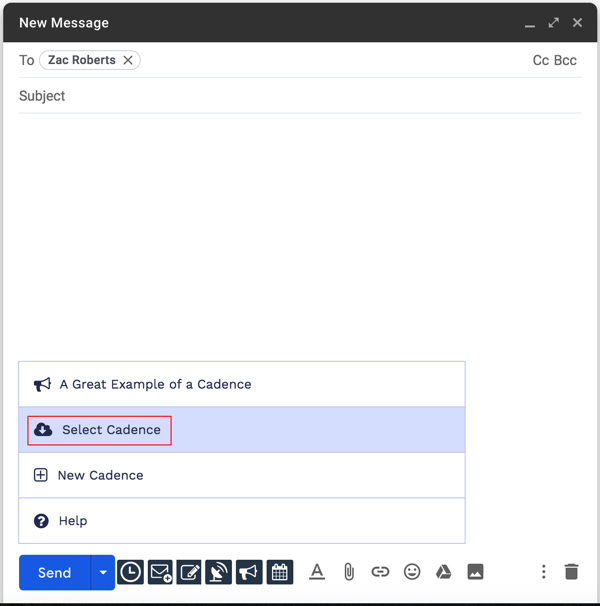
Task: Insert a link using the chain icon
Action: tap(380, 572)
